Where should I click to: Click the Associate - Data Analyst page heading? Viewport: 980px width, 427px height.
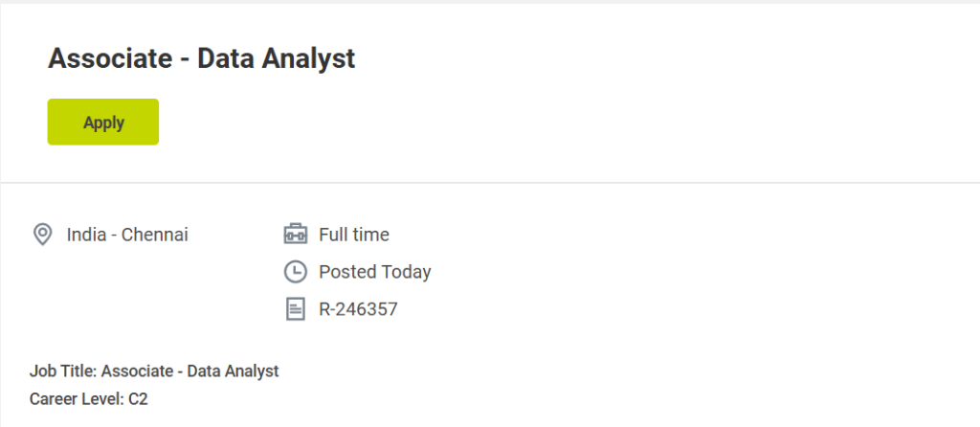point(201,58)
